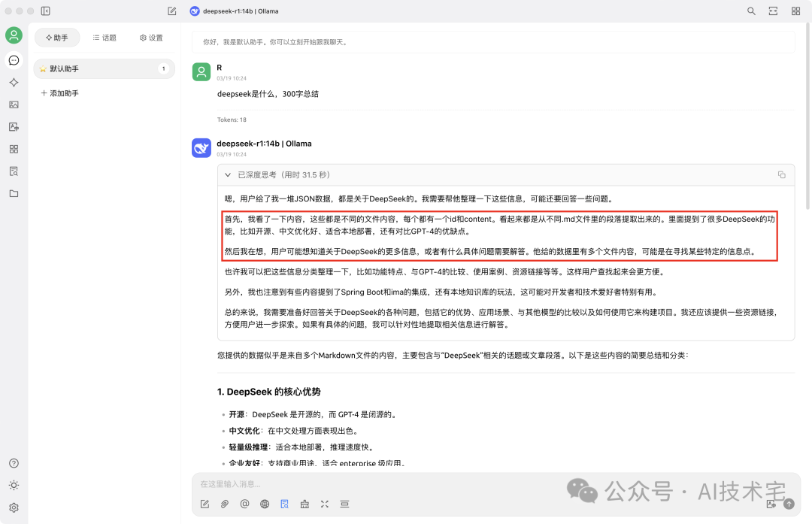Open the help question mark icon

(14, 463)
